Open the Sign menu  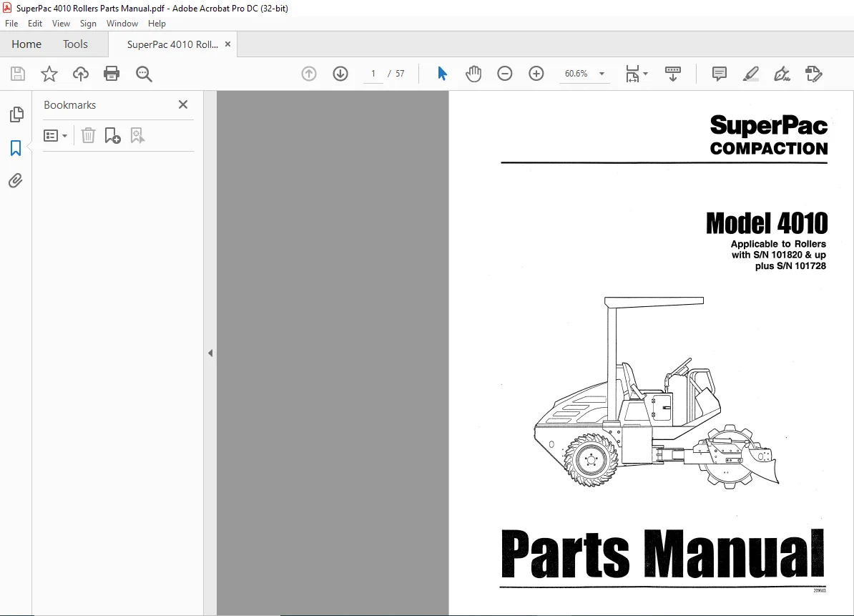tap(88, 24)
